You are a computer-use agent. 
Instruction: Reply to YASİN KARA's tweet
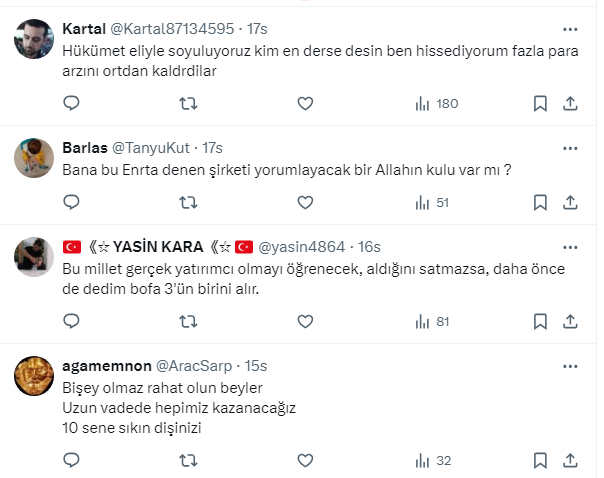pos(70,321)
